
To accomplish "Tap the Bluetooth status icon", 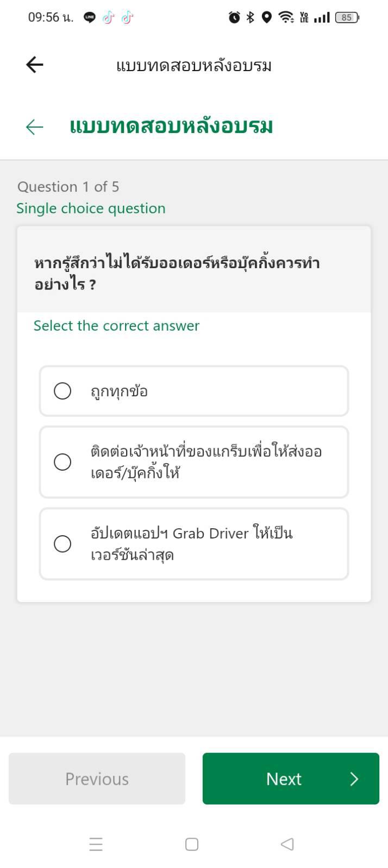I will click(251, 17).
